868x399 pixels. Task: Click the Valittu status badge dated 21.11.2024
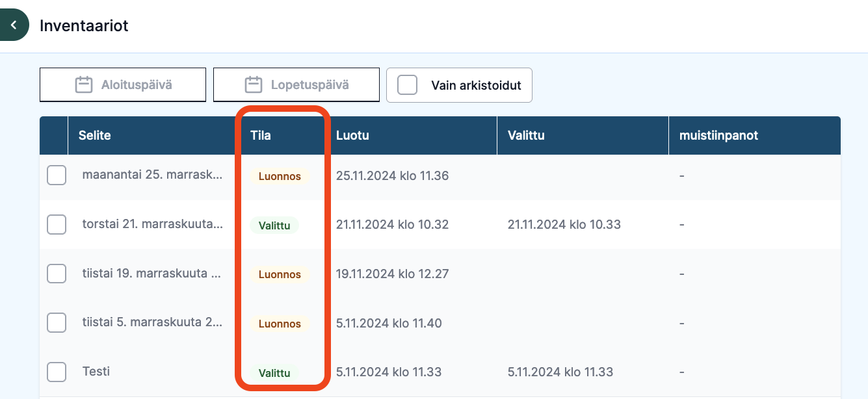coord(274,225)
